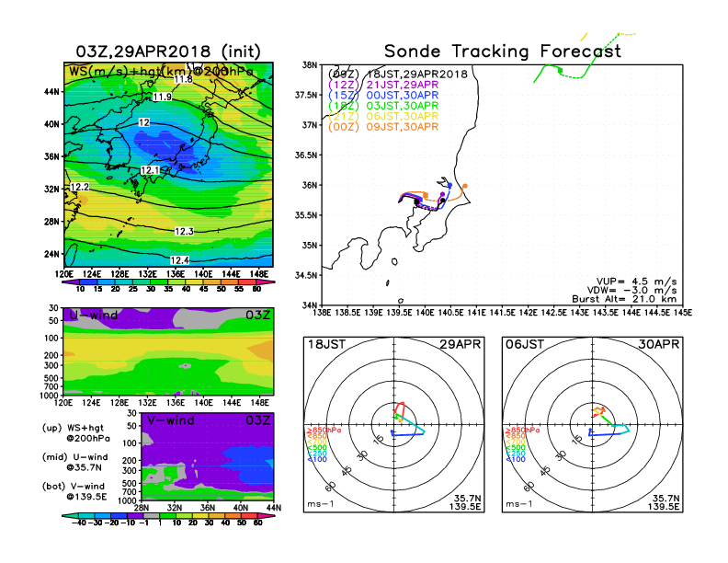This screenshot has width=728, height=563.
Task: Click the '(bot) V-wind @139.5E' note
Action: point(74,491)
